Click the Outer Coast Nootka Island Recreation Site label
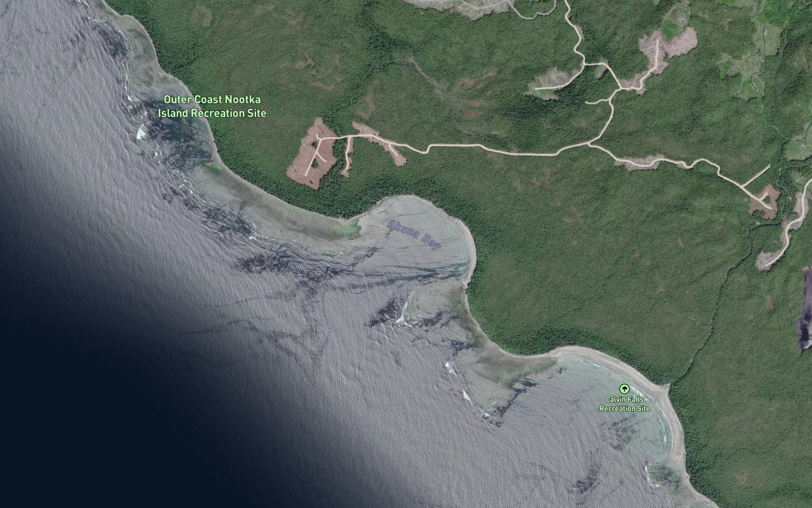This screenshot has height=508, width=812. click(212, 106)
